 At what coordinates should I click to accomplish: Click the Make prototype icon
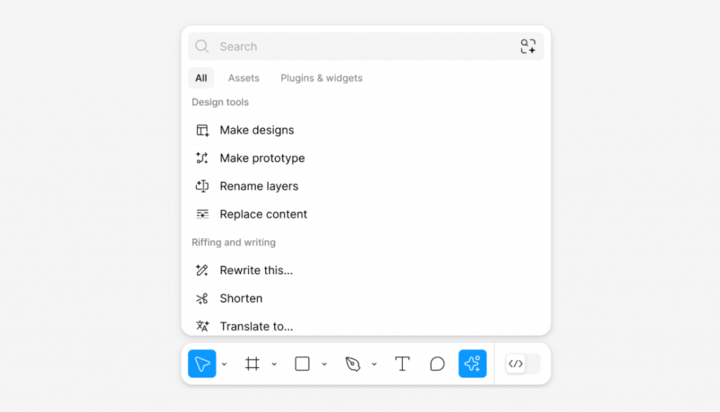[x=202, y=158]
